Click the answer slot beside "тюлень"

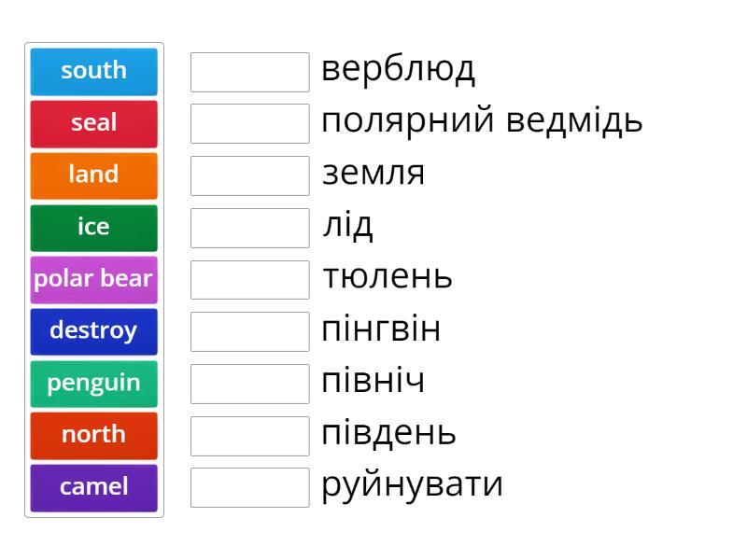[249, 279]
